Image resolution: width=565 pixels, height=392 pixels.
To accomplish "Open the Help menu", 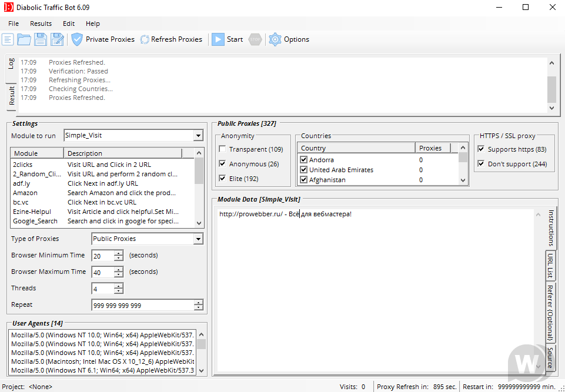I will click(x=93, y=24).
